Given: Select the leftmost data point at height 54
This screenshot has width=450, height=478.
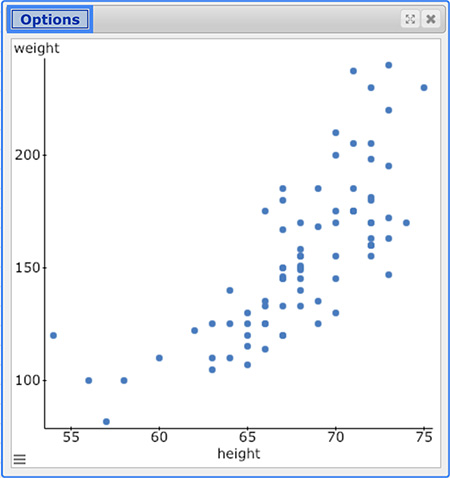Looking at the screenshot, I should [x=53, y=335].
